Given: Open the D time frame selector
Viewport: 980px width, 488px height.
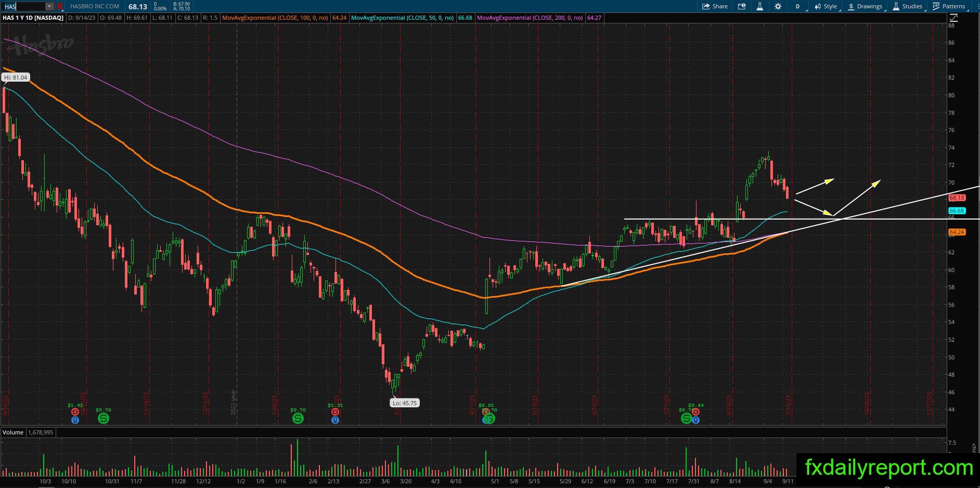Looking at the screenshot, I should 798,6.
